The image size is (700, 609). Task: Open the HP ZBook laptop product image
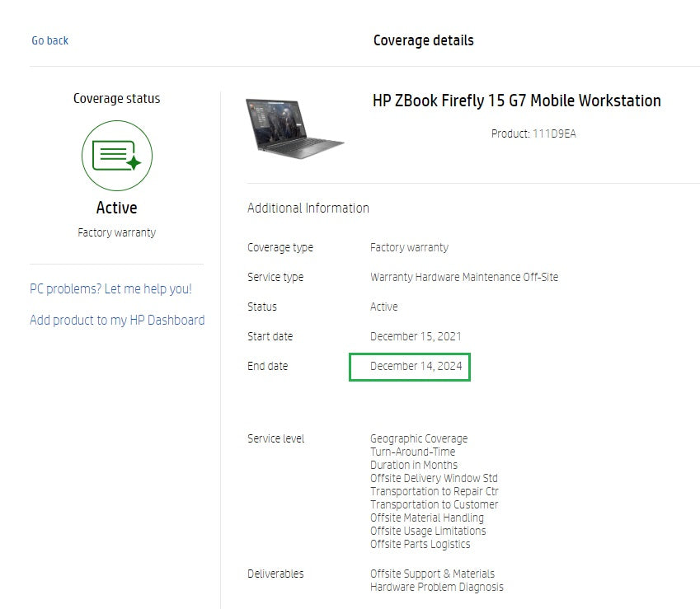pos(294,129)
